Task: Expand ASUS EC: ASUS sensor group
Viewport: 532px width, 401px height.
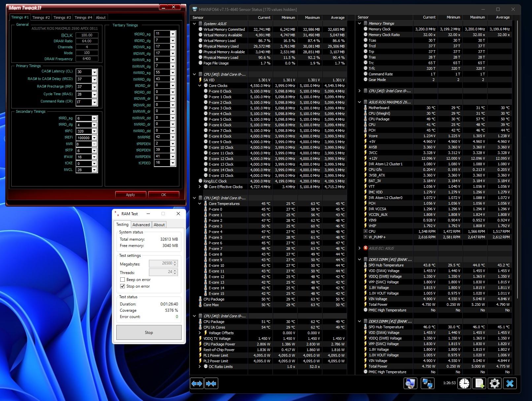Action: pos(360,248)
